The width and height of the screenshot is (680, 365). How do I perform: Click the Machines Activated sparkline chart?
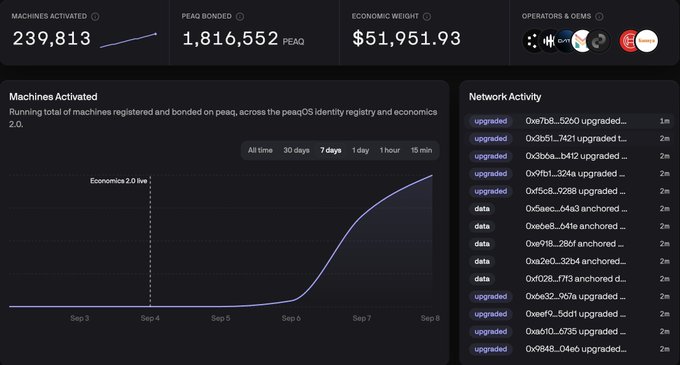pos(128,40)
